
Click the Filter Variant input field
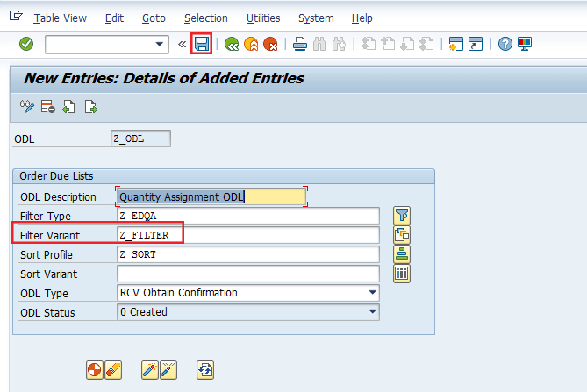[x=247, y=235]
